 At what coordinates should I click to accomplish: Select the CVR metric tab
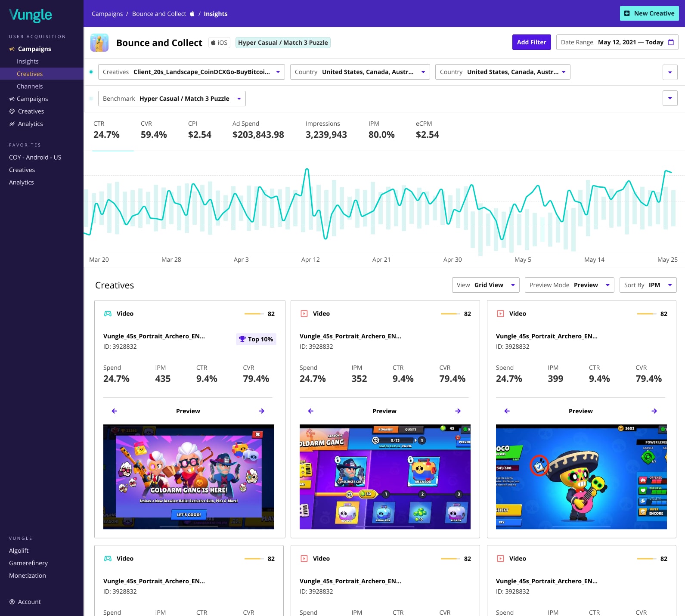(154, 130)
